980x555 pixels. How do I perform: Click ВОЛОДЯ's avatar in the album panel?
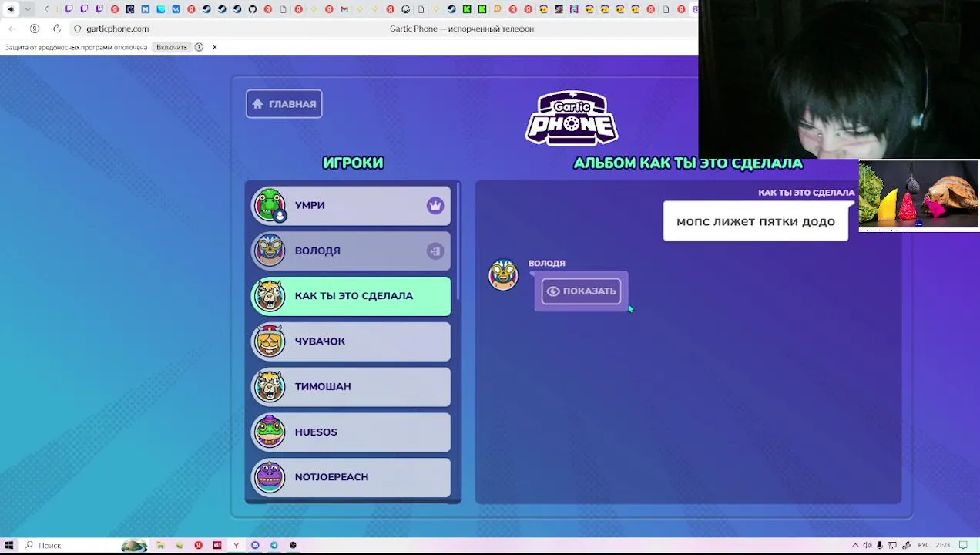[504, 274]
